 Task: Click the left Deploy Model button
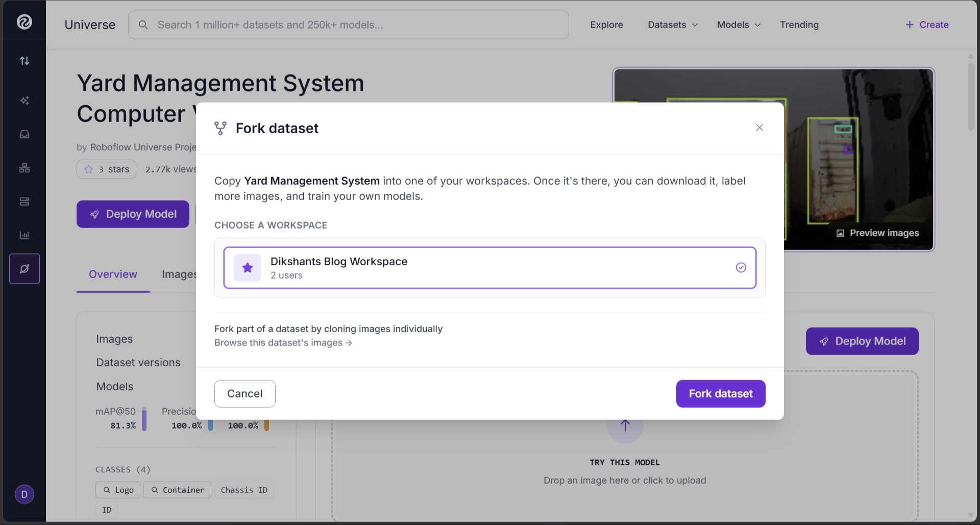click(133, 214)
